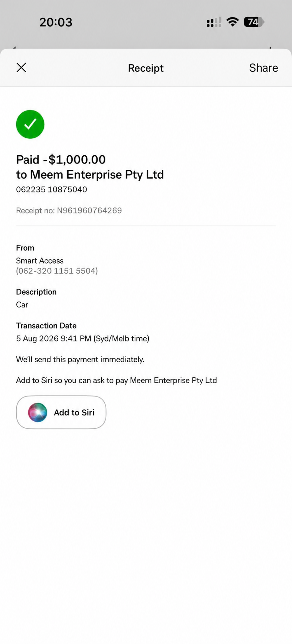Tap the Wi-Fi status icon
The image size is (292, 644).
point(232,22)
